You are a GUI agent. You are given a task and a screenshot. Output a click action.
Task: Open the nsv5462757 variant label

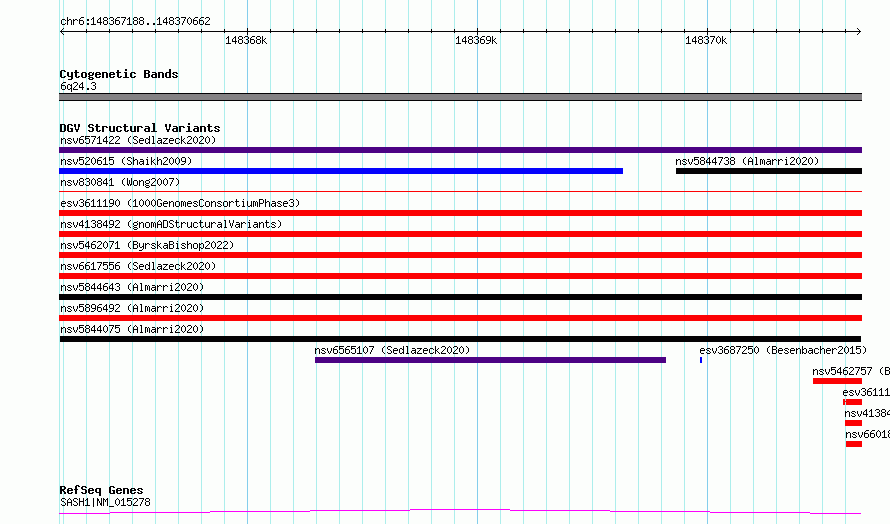(x=851, y=371)
